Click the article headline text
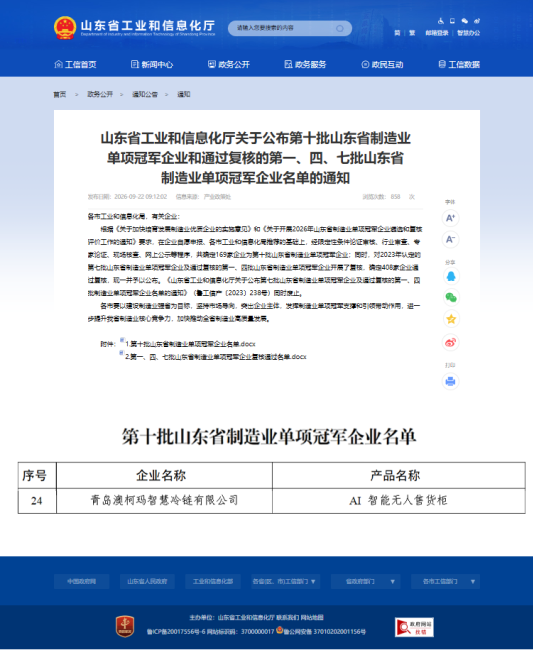Image resolution: width=534 pixels, height=650 pixels. coord(255,158)
